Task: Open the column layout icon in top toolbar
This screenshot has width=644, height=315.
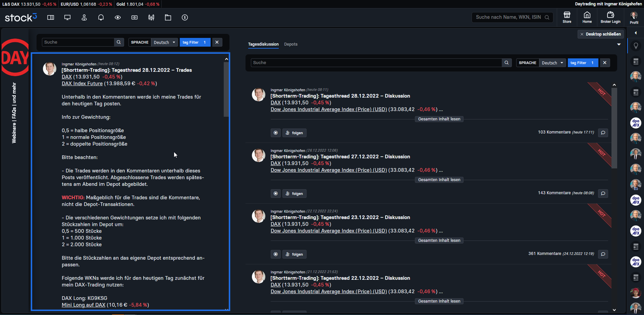Action: point(50,18)
